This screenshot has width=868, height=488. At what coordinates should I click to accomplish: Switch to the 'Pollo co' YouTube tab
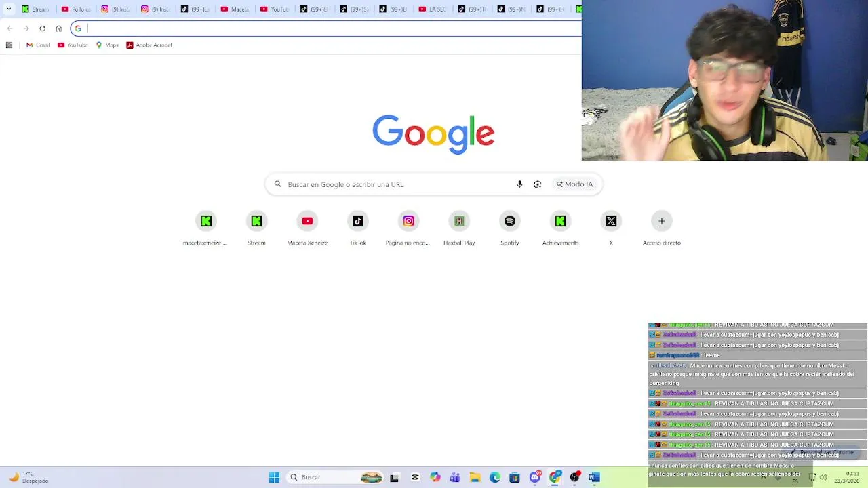76,9
